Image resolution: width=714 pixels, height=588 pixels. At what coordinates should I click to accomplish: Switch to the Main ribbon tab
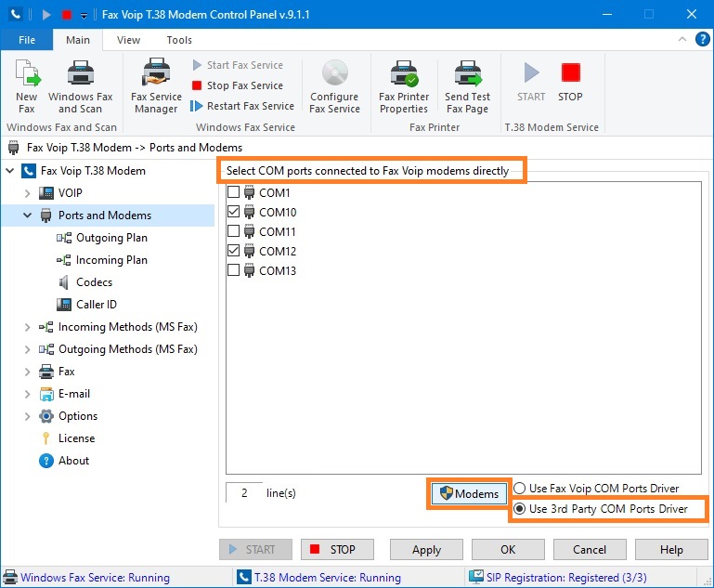[78, 40]
